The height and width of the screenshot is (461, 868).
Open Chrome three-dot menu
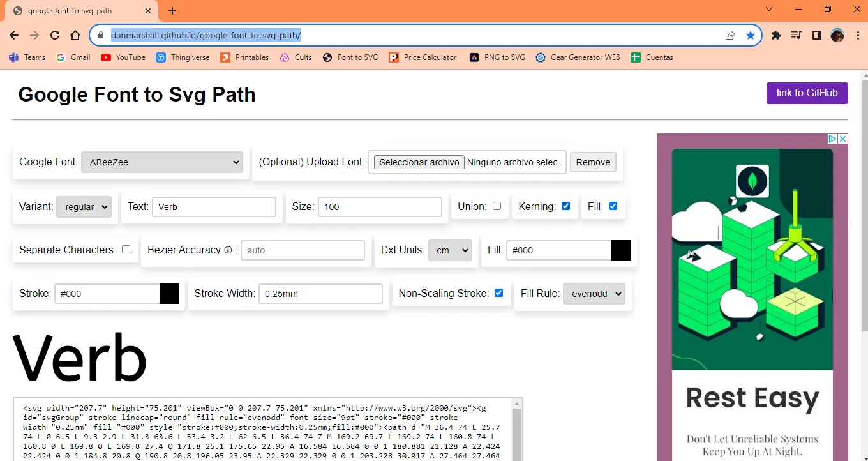pos(857,35)
